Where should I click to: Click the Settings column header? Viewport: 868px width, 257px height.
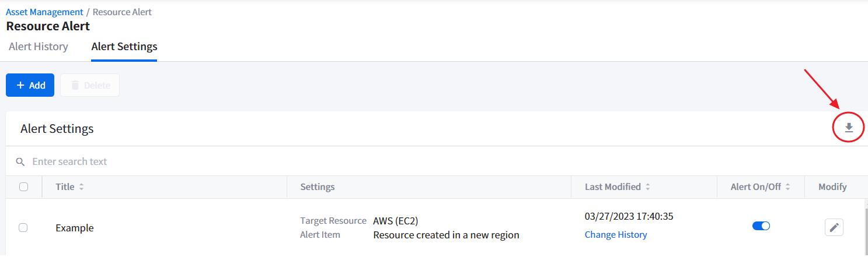[x=318, y=187]
